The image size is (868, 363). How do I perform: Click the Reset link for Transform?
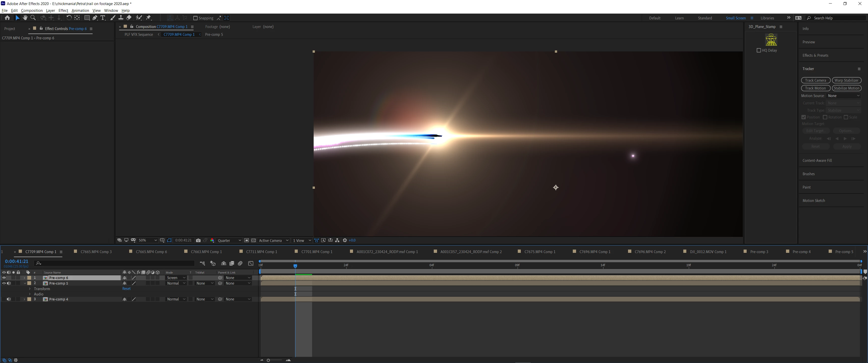pyautogui.click(x=126, y=289)
